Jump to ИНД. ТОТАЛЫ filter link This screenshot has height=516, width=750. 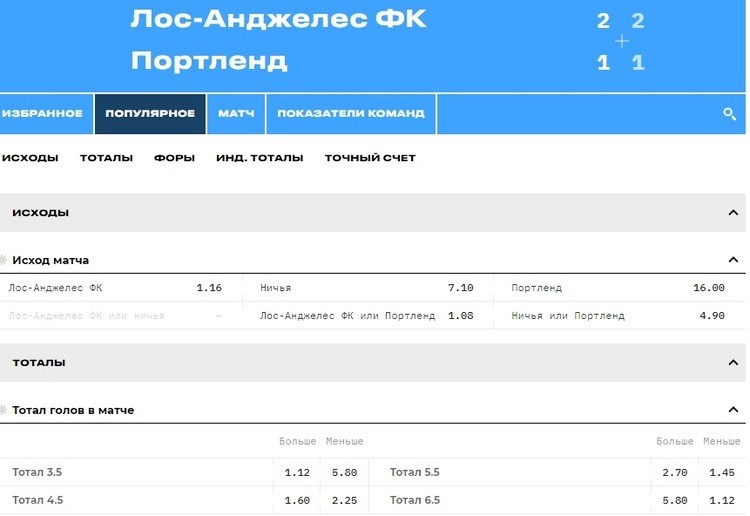pyautogui.click(x=260, y=158)
